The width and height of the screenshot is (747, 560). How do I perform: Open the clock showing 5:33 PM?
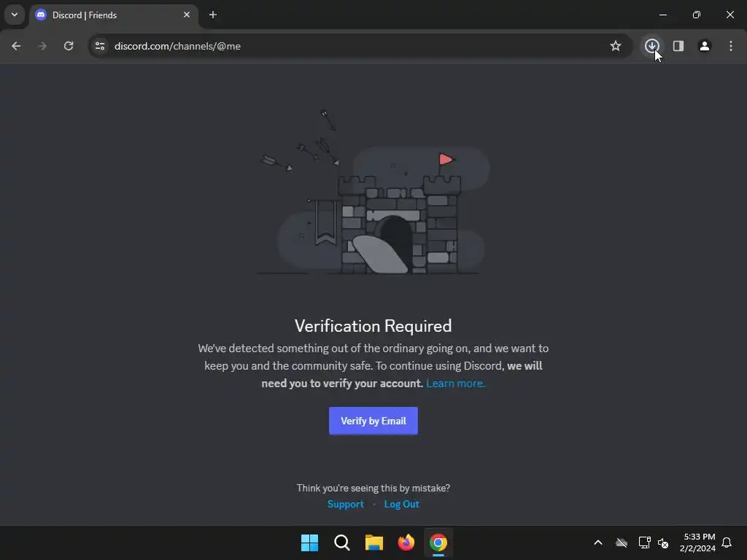(x=697, y=542)
